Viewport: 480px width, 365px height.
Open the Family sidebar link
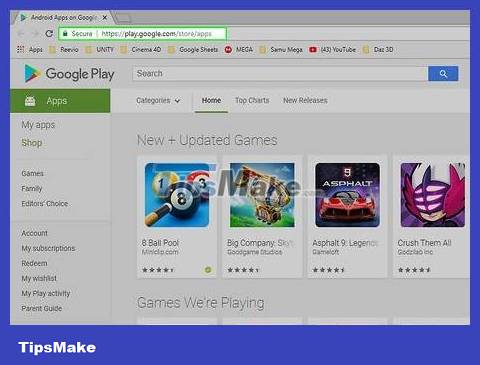coord(32,189)
